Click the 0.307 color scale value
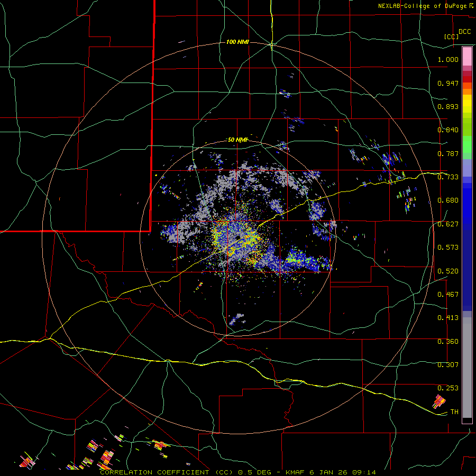Viewport: 476px width, 476px height. [448, 365]
